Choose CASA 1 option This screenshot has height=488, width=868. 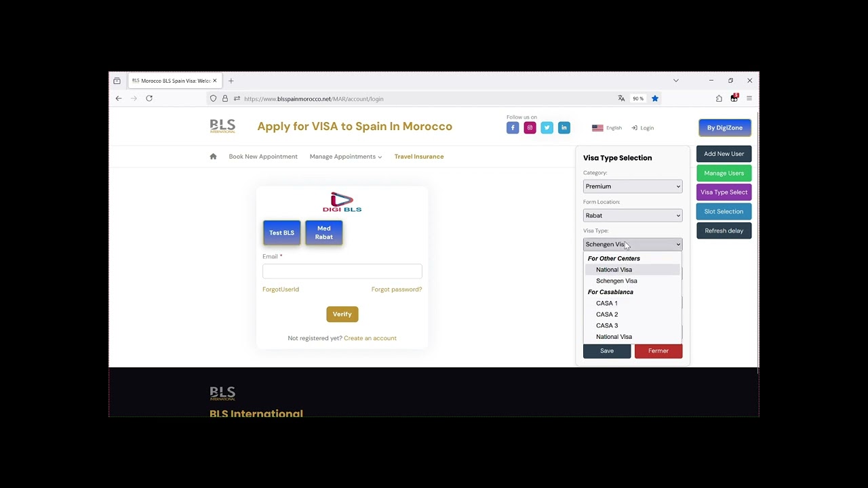(632, 303)
